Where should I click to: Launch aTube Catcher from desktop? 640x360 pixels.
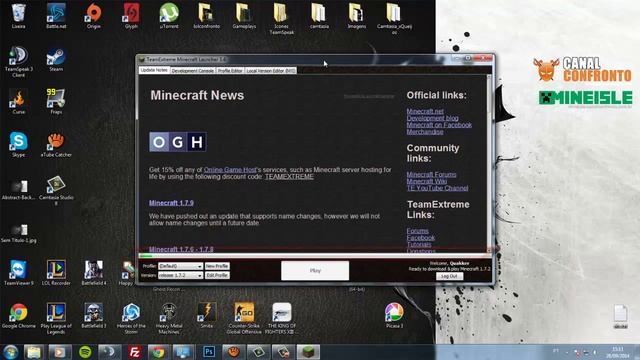[56, 145]
